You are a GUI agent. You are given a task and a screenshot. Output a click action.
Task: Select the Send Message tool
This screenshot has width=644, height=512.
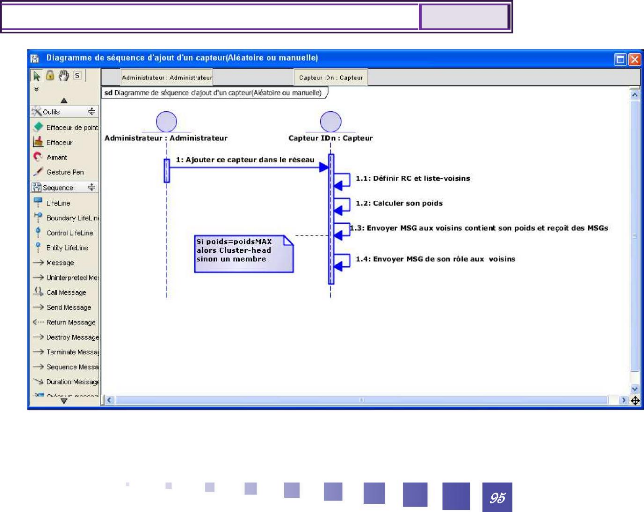coord(62,307)
